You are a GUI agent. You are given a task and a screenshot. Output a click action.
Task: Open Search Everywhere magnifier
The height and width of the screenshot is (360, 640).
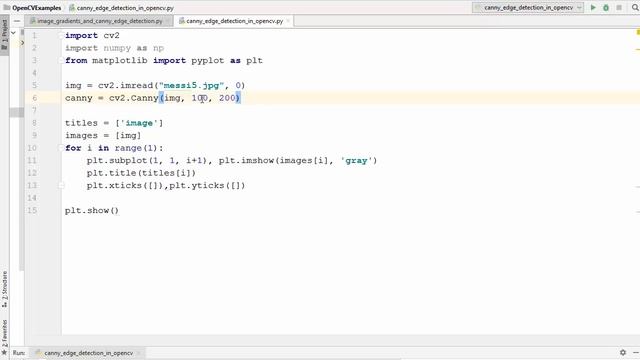(635, 8)
